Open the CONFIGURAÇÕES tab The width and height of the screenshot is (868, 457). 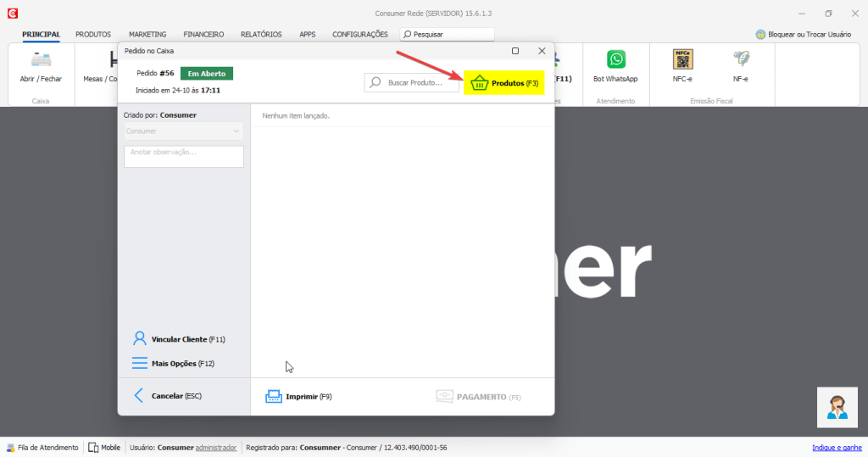pyautogui.click(x=359, y=35)
